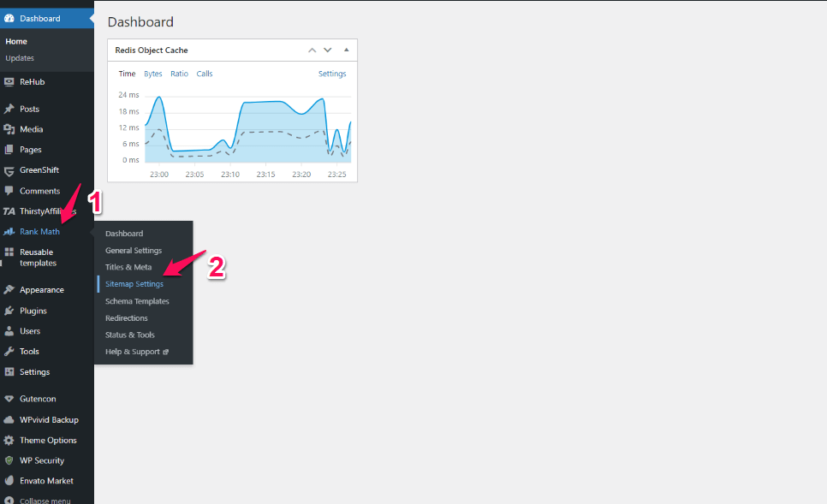Click the 24 ms axis label
The width and height of the screenshot is (827, 504).
[128, 95]
